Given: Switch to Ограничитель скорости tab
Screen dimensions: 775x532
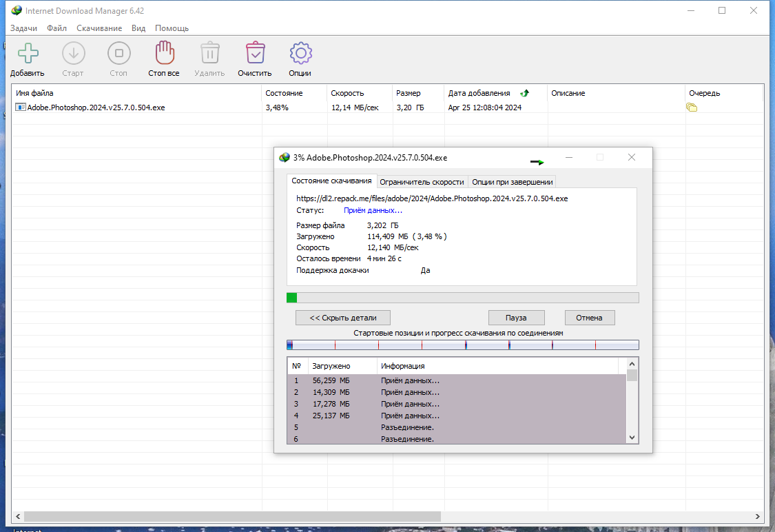Looking at the screenshot, I should pos(422,182).
